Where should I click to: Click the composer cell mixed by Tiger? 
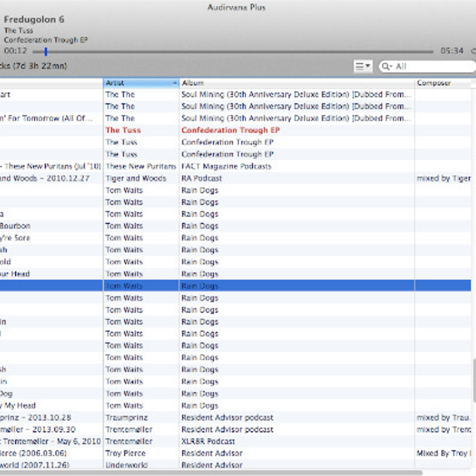pyautogui.click(x=443, y=178)
